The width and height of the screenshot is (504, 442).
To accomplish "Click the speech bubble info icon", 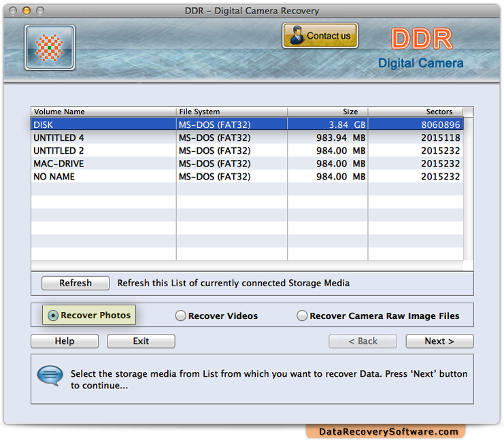I will click(x=50, y=375).
